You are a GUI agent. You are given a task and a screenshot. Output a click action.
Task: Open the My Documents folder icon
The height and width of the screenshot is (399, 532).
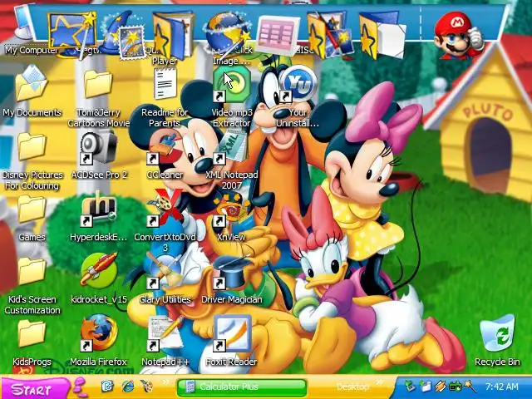(x=32, y=83)
